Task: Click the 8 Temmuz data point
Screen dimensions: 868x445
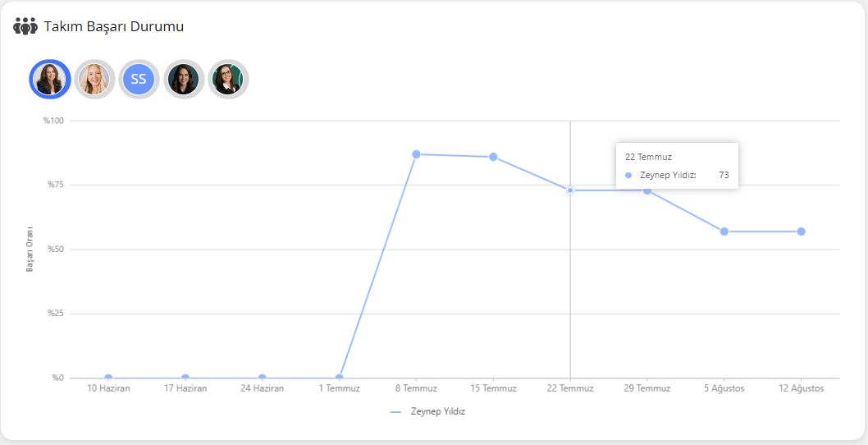Action: (416, 154)
